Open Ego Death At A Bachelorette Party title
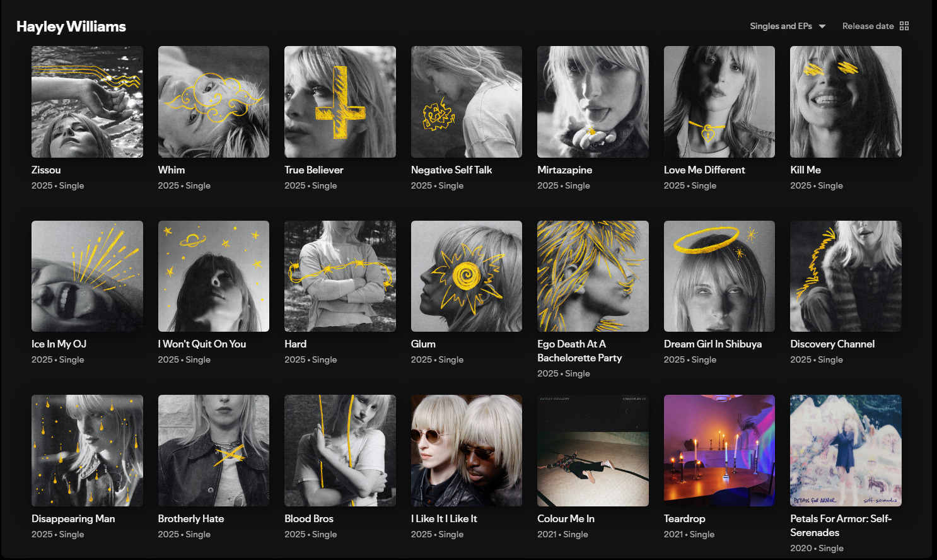The image size is (937, 560). click(x=579, y=351)
